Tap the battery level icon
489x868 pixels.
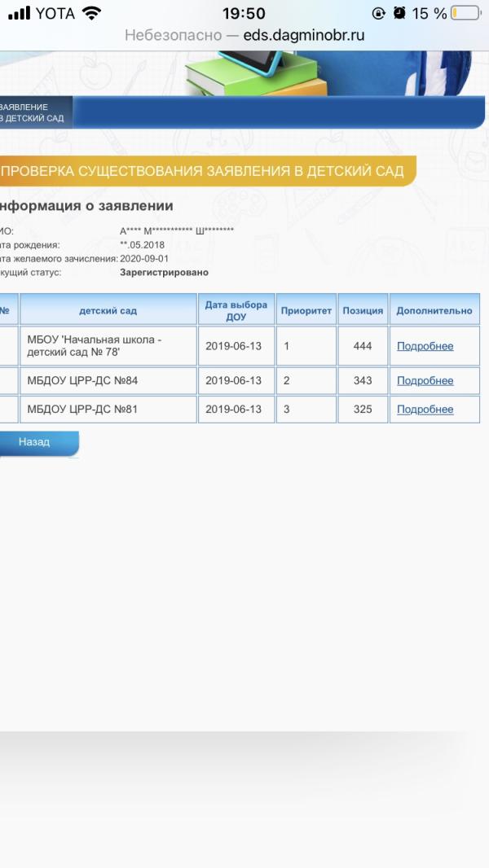[x=465, y=13]
